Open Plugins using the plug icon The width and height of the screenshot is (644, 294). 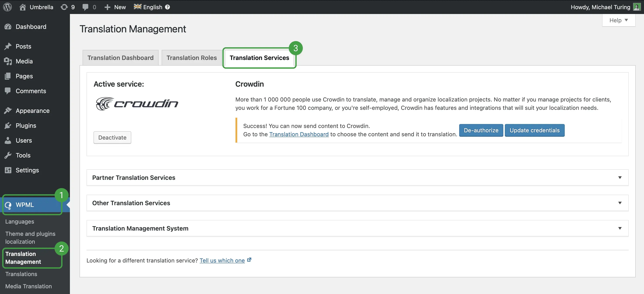point(8,126)
